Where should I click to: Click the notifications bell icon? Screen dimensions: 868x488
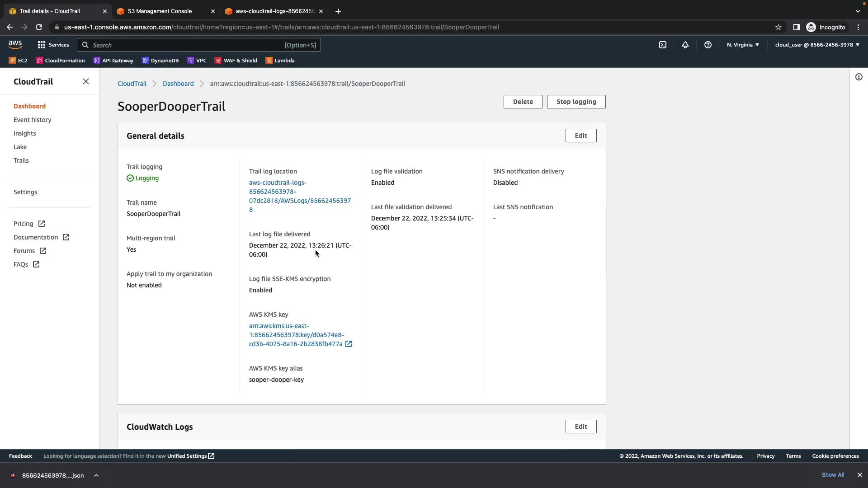pos(685,45)
